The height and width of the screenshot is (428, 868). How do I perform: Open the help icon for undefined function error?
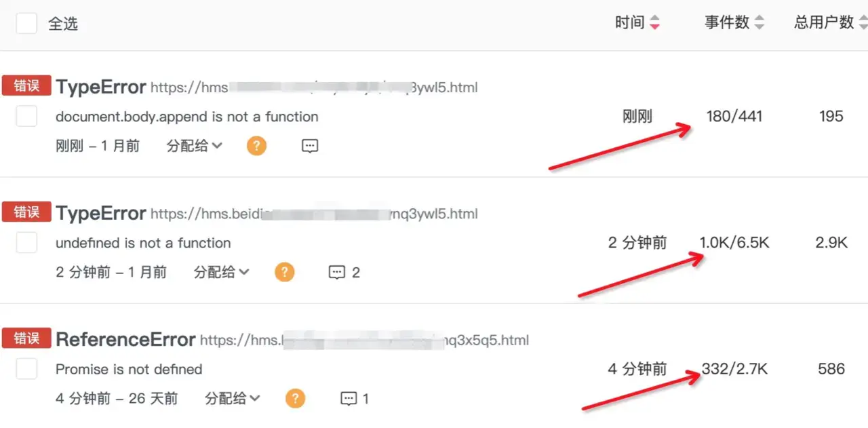[x=284, y=273]
